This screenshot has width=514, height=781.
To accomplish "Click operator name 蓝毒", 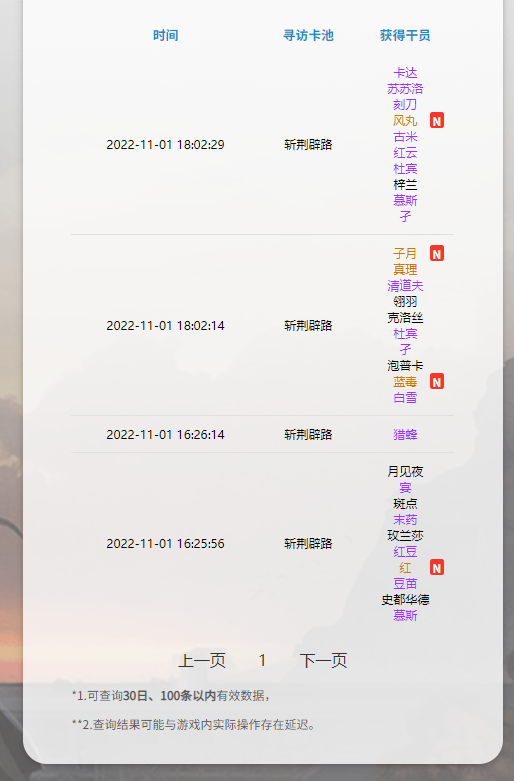I will tap(405, 382).
